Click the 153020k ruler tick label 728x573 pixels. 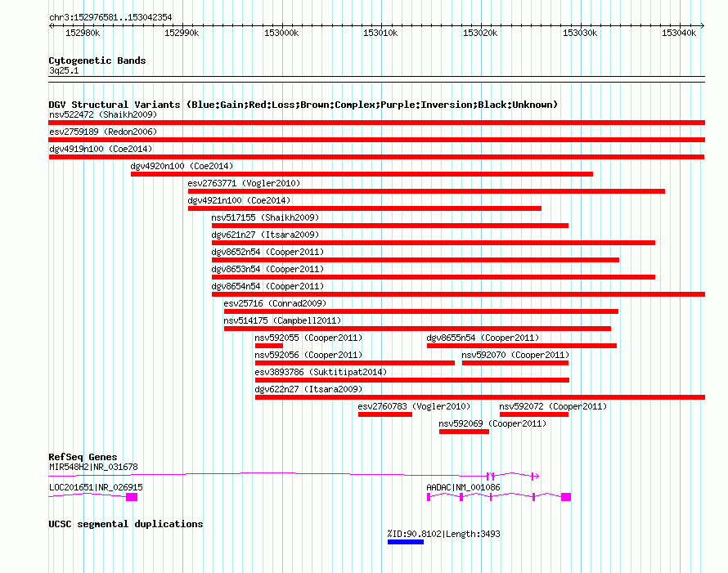pos(480,33)
